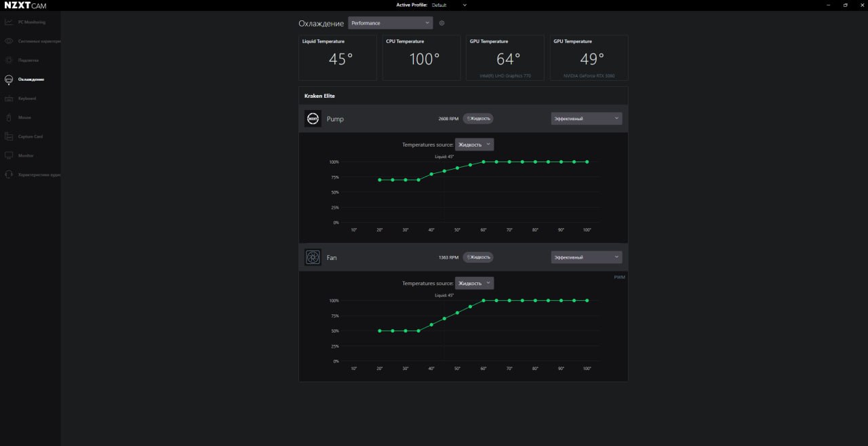
Task: Open the Fan temperatures source dropdown
Action: click(475, 283)
